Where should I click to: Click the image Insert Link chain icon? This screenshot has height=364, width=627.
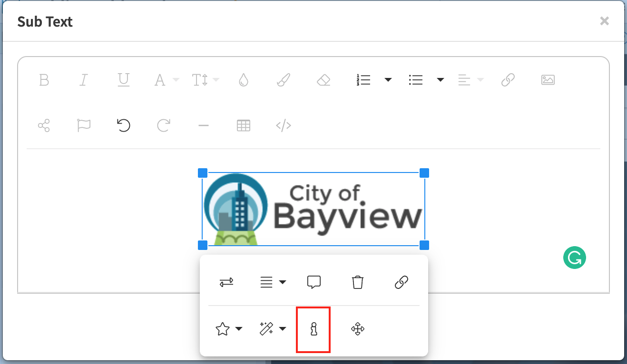402,282
